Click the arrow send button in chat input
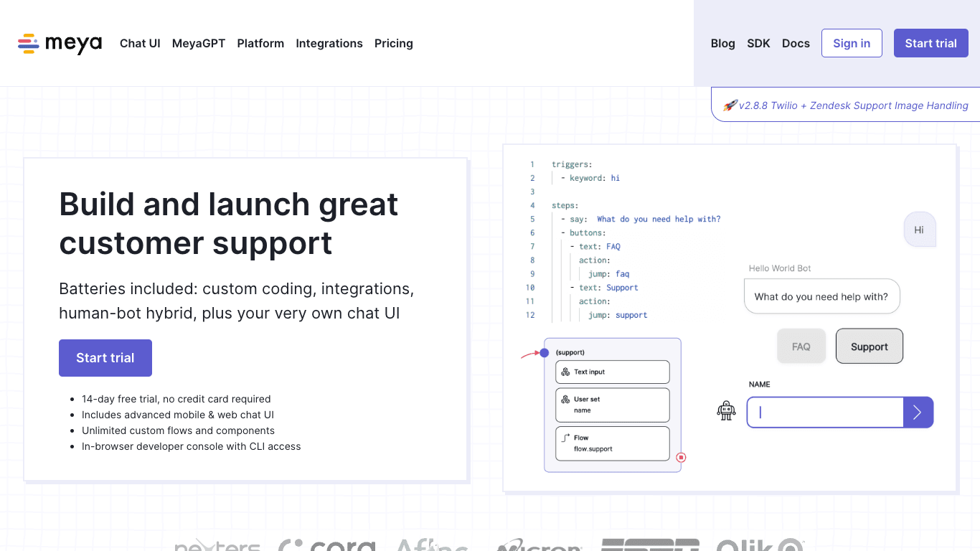The width and height of the screenshot is (980, 551). pos(918,412)
